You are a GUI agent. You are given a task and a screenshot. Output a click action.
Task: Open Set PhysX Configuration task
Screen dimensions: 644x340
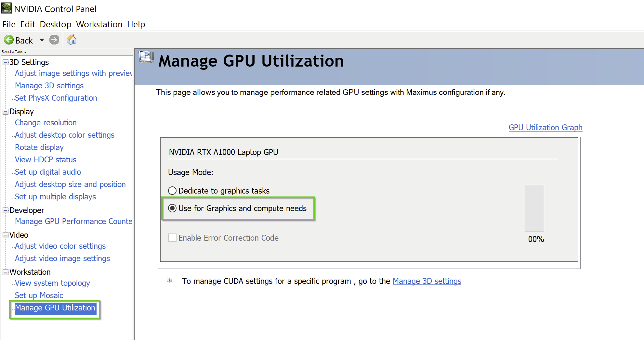coord(56,98)
